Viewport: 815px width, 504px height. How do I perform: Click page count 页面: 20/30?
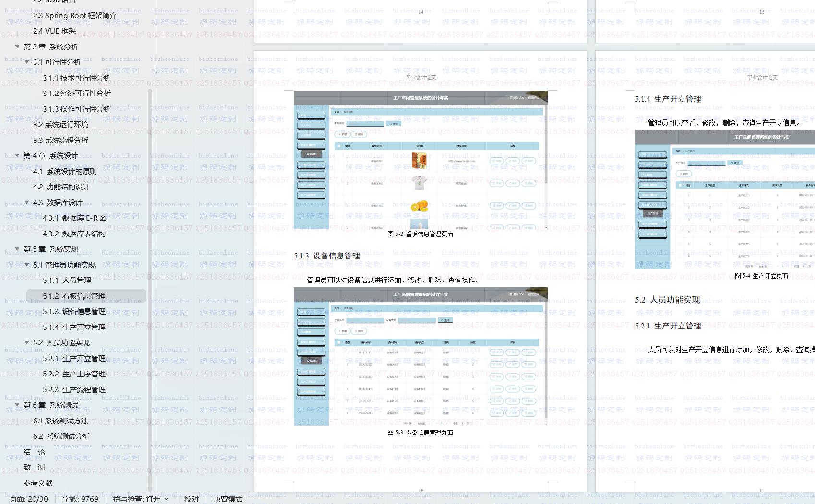pyautogui.click(x=29, y=499)
